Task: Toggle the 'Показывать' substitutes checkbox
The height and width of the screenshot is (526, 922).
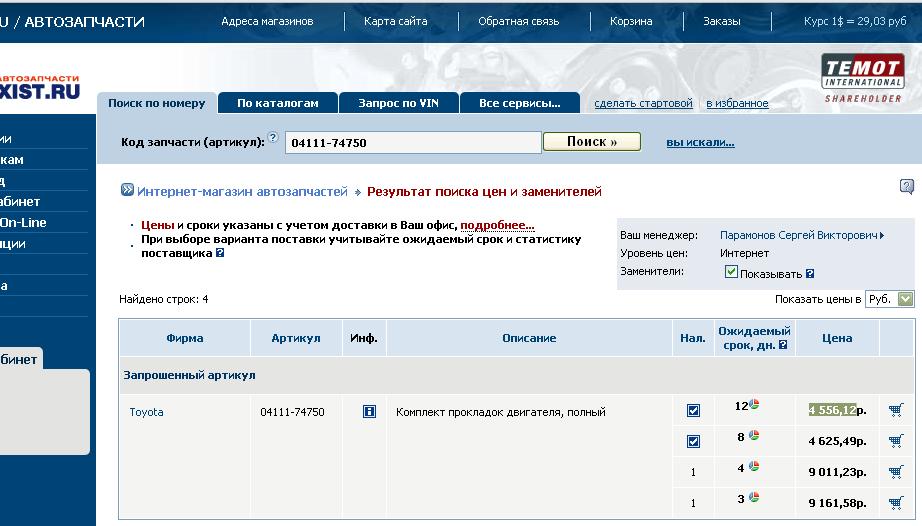Action: pos(731,272)
